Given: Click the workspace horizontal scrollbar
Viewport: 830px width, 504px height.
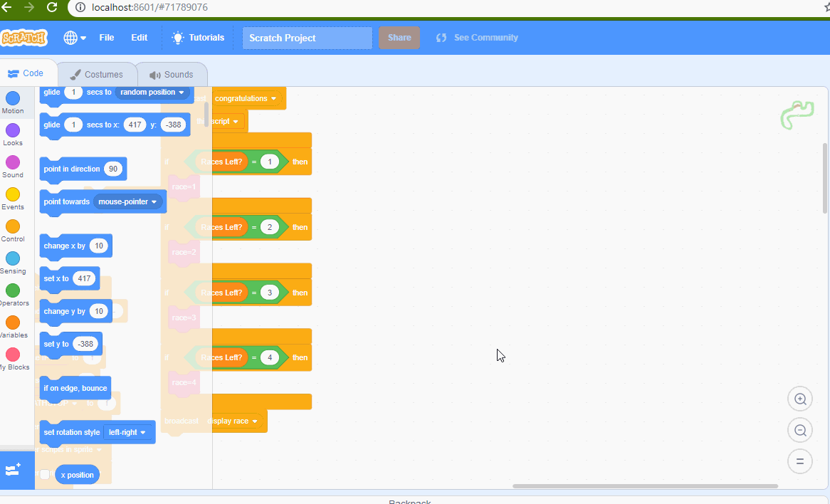Looking at the screenshot, I should [x=645, y=486].
